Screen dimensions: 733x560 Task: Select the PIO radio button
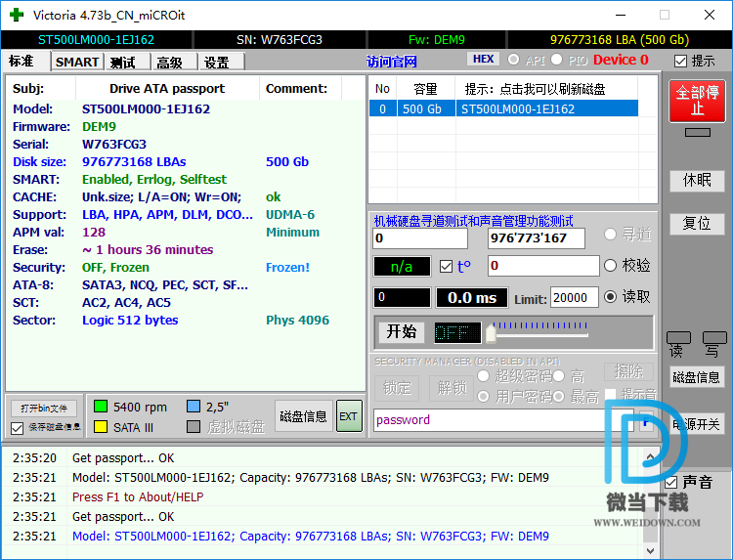coord(556,60)
